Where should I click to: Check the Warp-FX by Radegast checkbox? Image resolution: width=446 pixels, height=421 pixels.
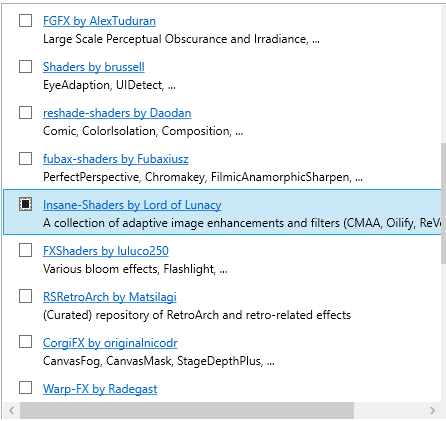pos(25,388)
